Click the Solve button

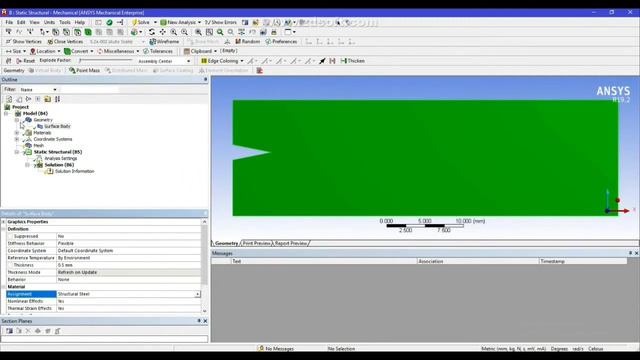click(x=140, y=22)
